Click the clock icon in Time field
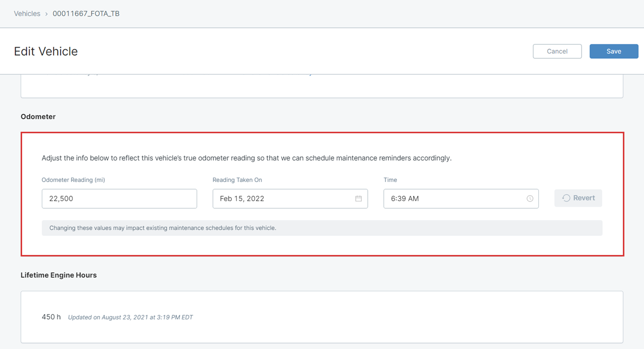Viewport: 644px width, 349px height. [530, 199]
